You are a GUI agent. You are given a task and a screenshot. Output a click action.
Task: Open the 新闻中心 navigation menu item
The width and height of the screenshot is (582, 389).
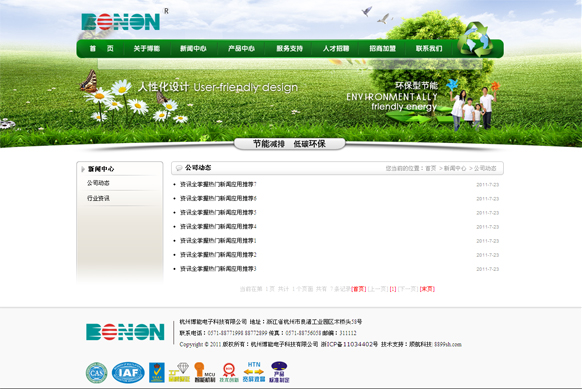193,49
